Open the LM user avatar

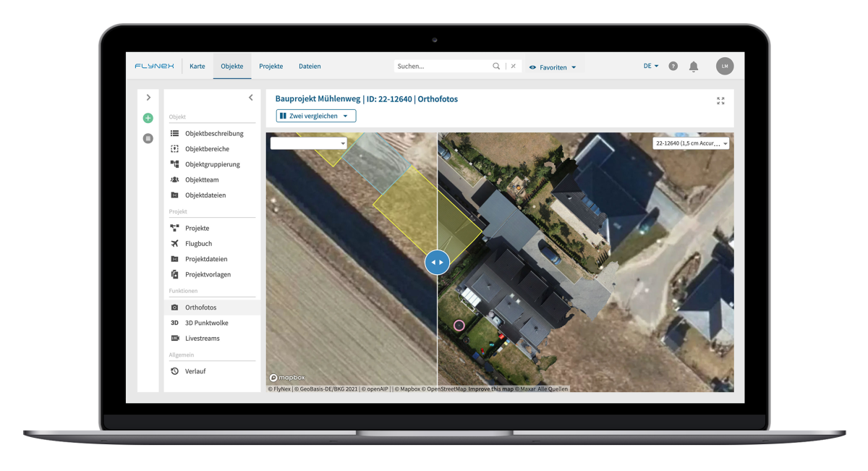tap(725, 66)
